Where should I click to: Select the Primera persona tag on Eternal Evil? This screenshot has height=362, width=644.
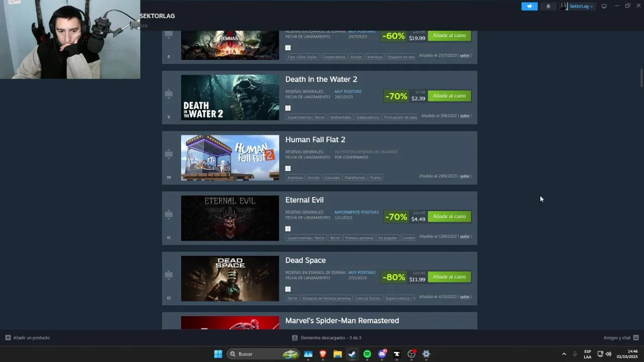pyautogui.click(x=359, y=238)
